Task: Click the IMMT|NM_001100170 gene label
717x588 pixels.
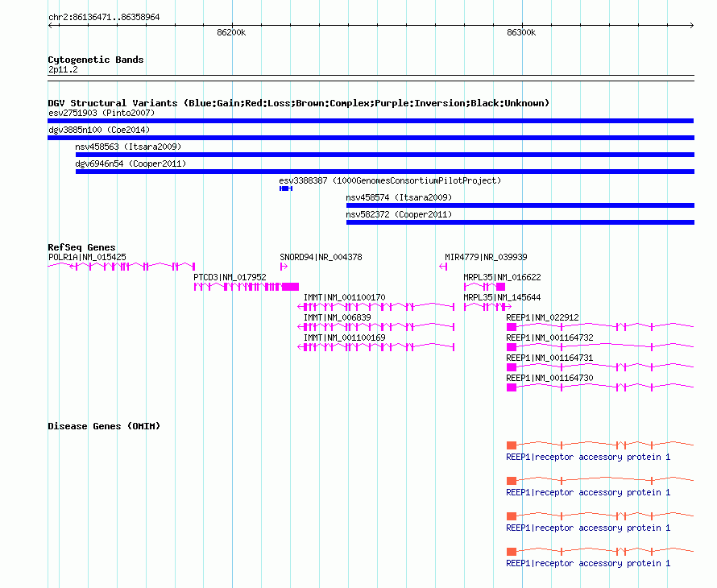Action: coord(345,298)
